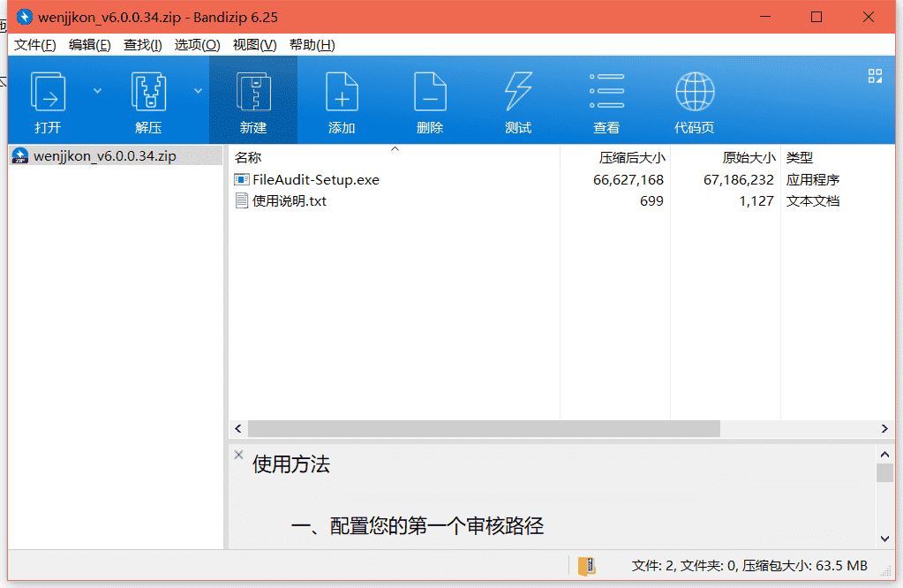Screen dimensions: 903x588
Task: Click the Code page (代码页) globe icon
Action: [x=695, y=92]
